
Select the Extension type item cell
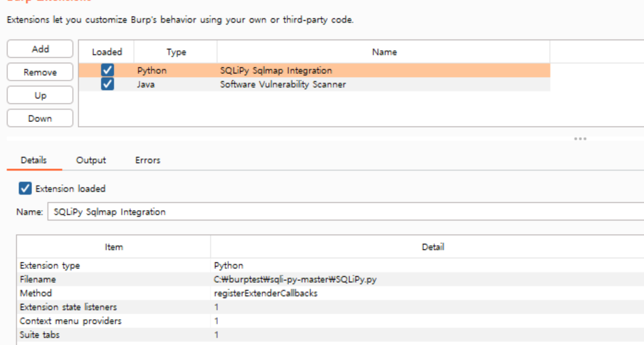pyautogui.click(x=50, y=266)
